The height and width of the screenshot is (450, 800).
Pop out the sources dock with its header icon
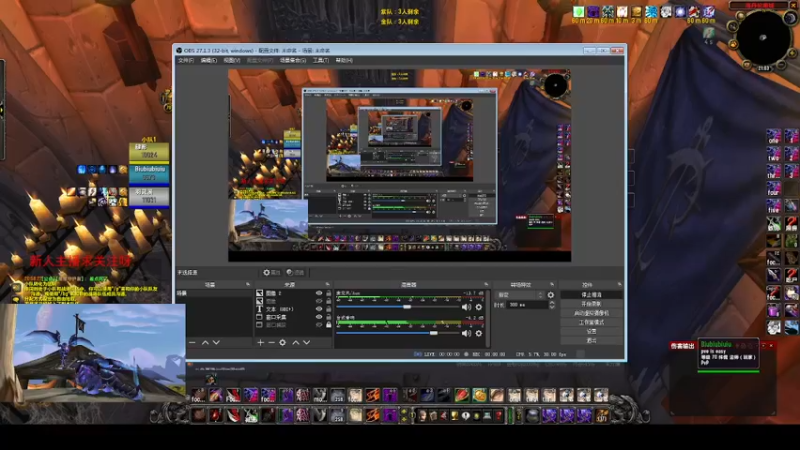point(328,284)
